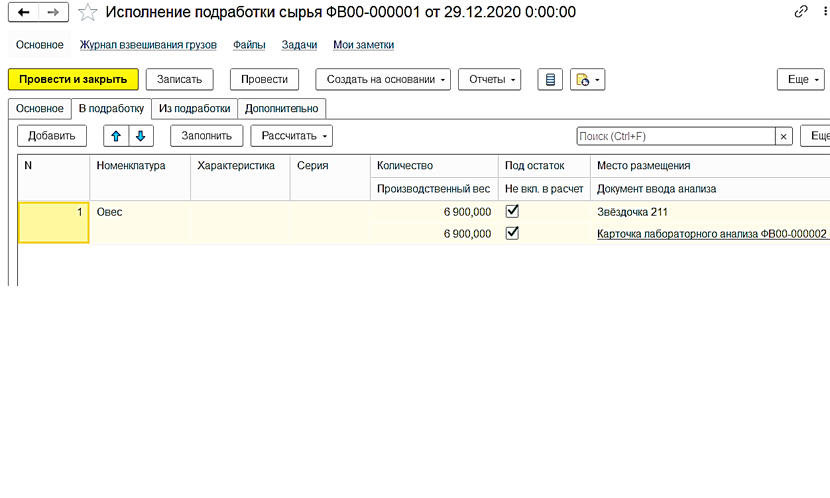Screen dimensions: 830x498
Task: Switch to 'Дополнительно' tab
Action: tap(282, 108)
